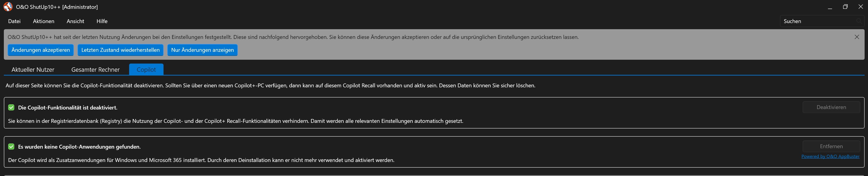Click green checkmark icon for Copilot-Funktionalität deaktiviert
Image resolution: width=868 pixels, height=176 pixels.
coord(11,107)
